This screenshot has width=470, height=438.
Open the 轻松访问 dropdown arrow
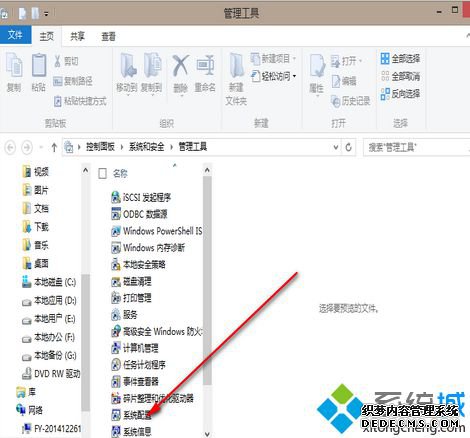[x=294, y=76]
